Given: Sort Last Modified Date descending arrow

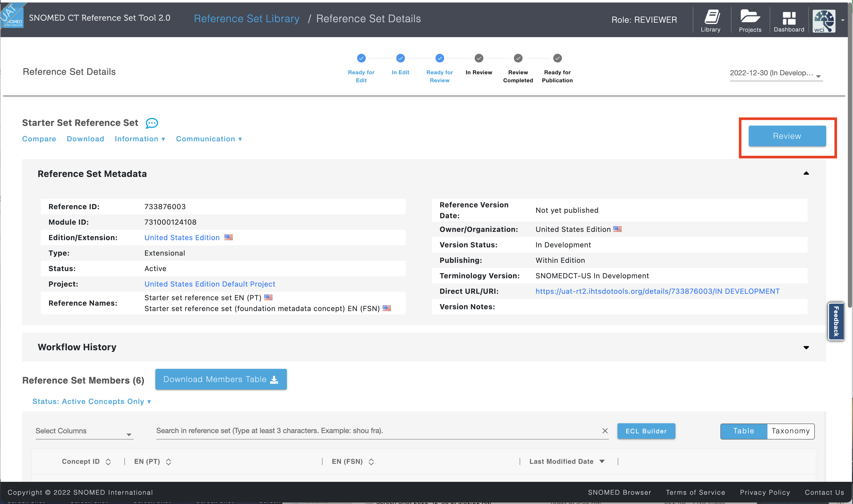Looking at the screenshot, I should (x=602, y=461).
